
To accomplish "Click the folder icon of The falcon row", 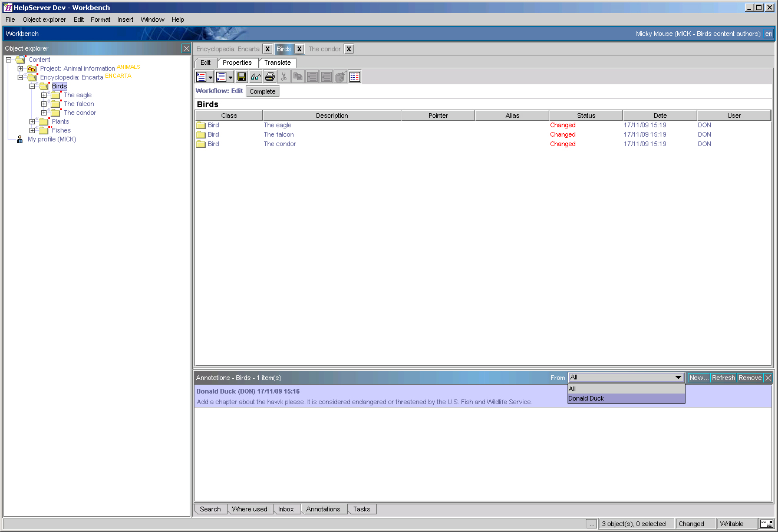I will pyautogui.click(x=201, y=134).
